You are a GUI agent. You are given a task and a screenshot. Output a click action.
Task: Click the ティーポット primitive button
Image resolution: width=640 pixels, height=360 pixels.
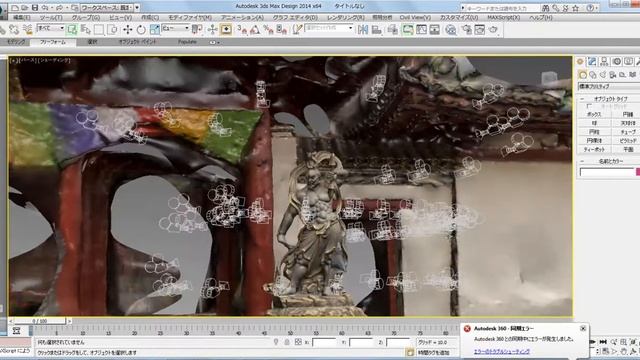594,149
